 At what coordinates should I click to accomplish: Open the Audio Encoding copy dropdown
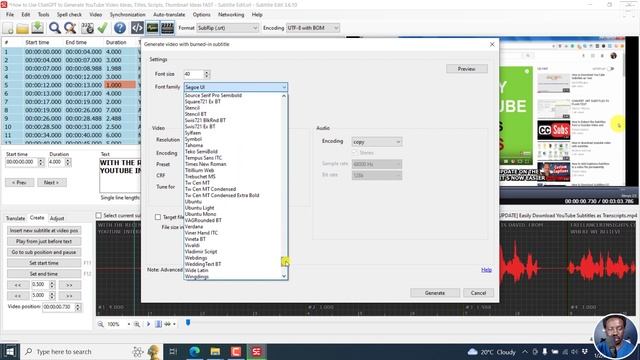point(377,142)
